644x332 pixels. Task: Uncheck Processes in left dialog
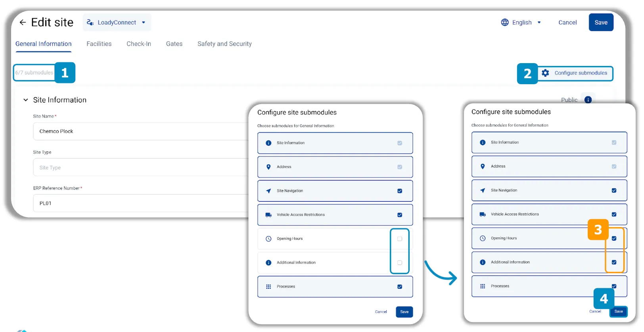(400, 287)
